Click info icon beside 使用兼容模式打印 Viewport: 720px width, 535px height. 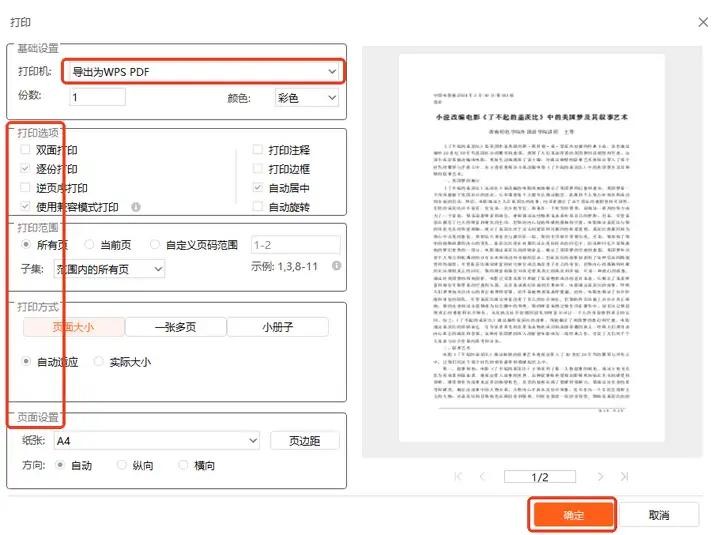click(135, 208)
